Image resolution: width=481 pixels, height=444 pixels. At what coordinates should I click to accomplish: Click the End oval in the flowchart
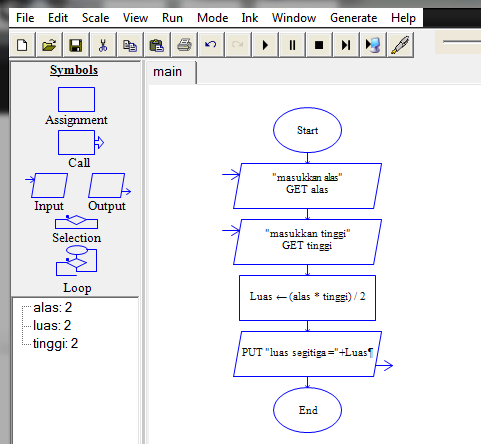coord(307,410)
